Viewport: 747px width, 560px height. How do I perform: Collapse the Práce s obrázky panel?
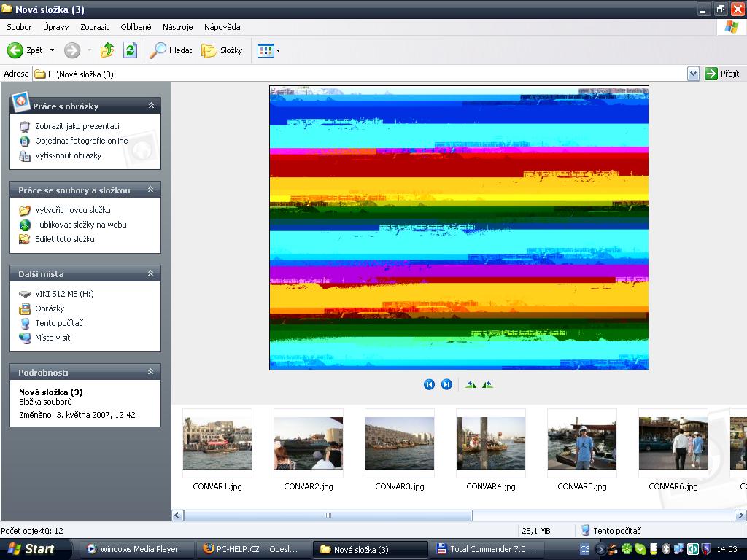coord(151,106)
